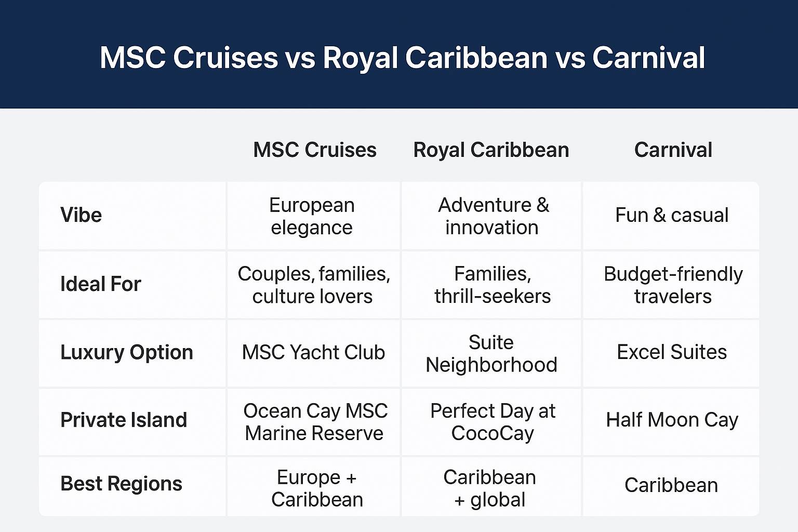Click the Ideal For row label
This screenshot has height=532, width=798.
click(x=101, y=284)
